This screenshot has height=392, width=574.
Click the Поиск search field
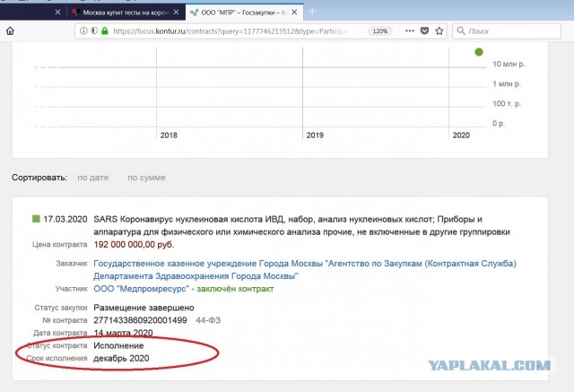pyautogui.click(x=507, y=31)
